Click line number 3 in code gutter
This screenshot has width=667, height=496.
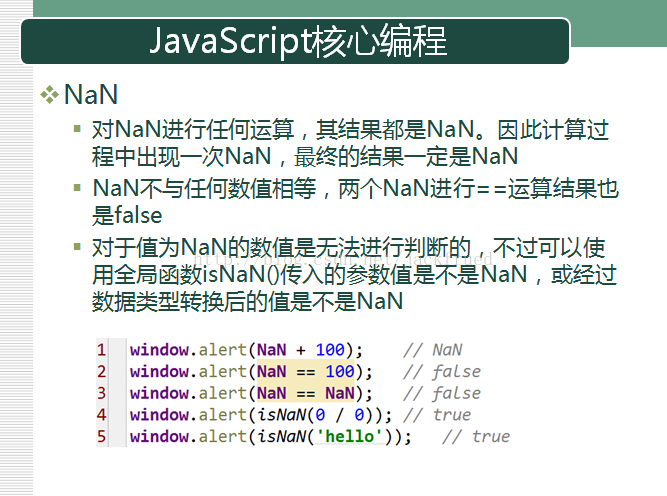tap(101, 393)
